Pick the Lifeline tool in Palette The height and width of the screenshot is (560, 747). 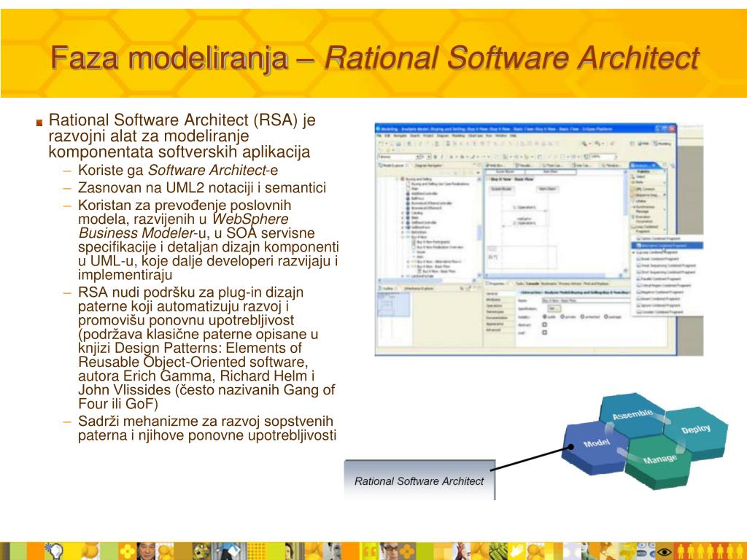640,201
